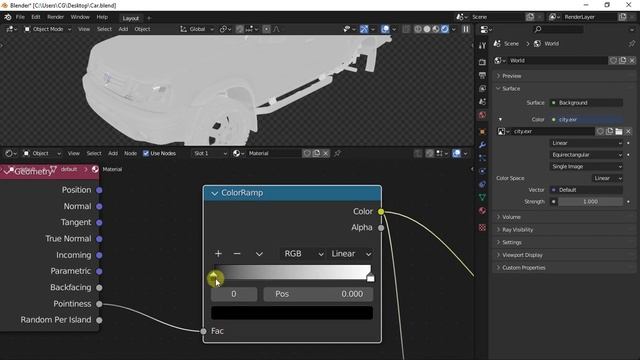Open the RGB color mode dropdown
640x360 pixels.
pos(302,254)
